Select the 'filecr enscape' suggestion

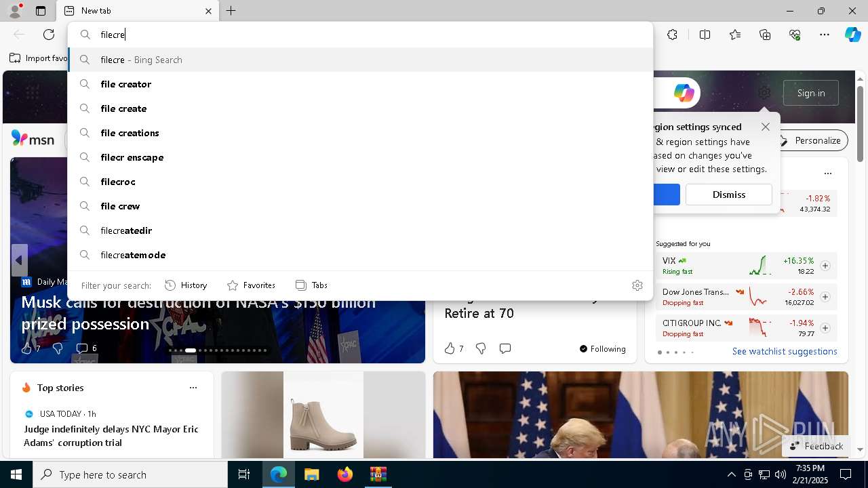click(x=361, y=157)
